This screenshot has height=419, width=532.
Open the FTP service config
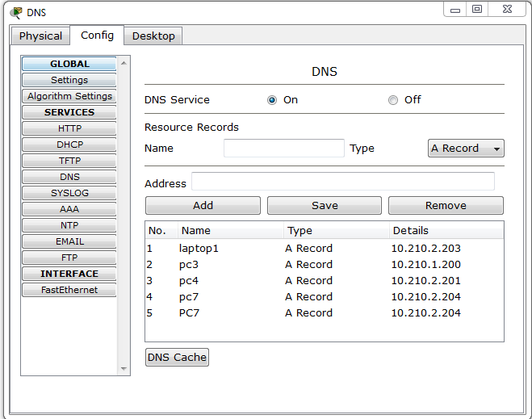pos(69,258)
